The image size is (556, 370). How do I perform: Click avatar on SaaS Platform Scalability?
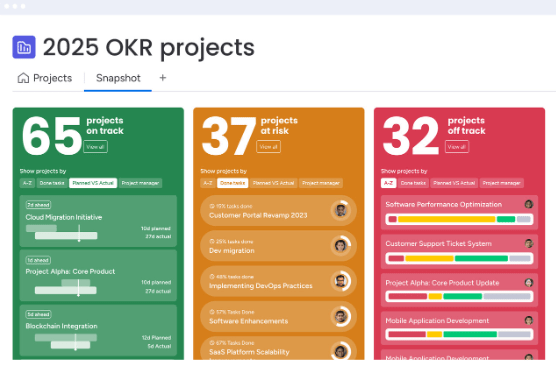click(x=341, y=351)
